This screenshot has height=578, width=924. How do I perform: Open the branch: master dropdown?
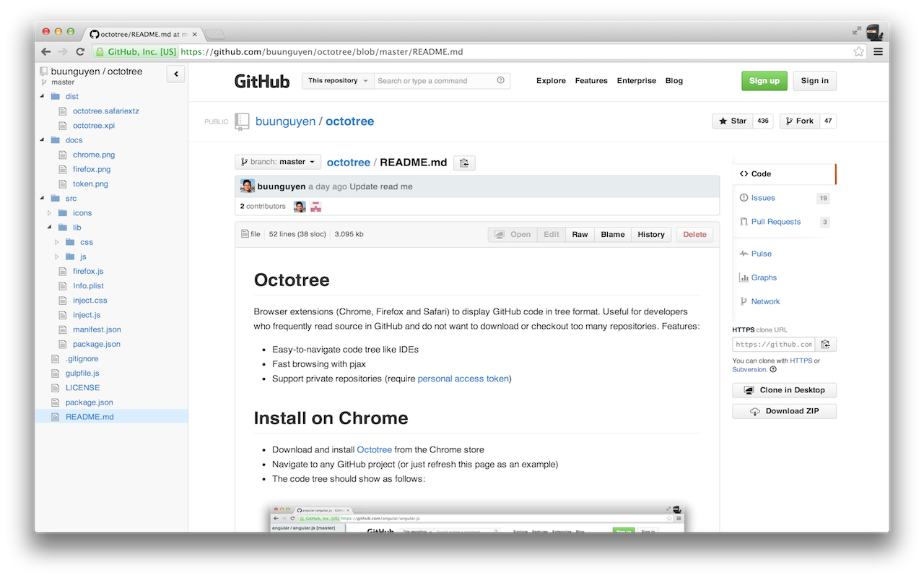278,162
